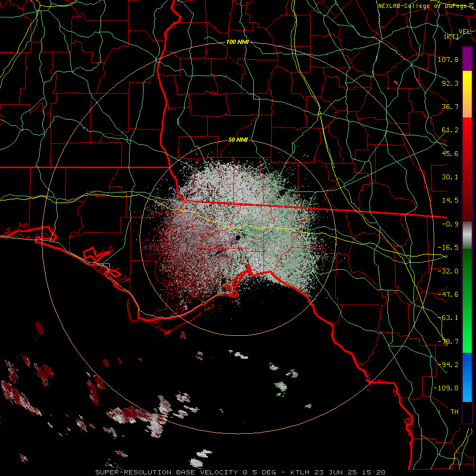
Task: Click the TH legend label
Action: coord(454,411)
